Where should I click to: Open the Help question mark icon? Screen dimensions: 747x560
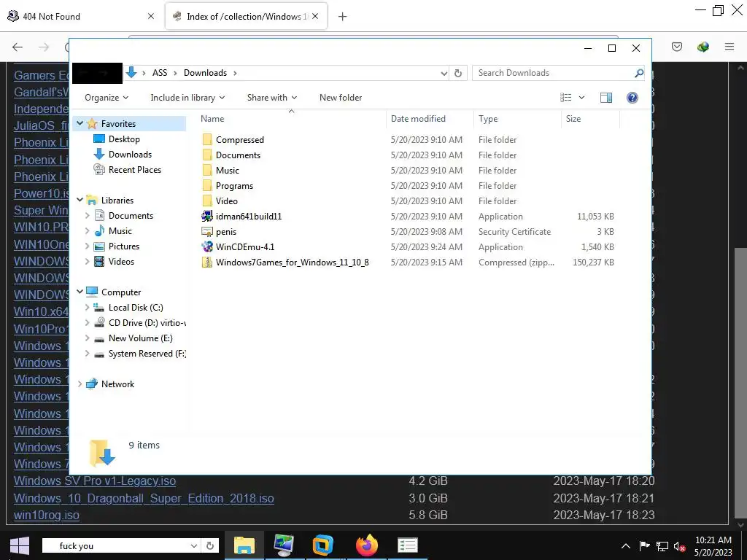632,98
